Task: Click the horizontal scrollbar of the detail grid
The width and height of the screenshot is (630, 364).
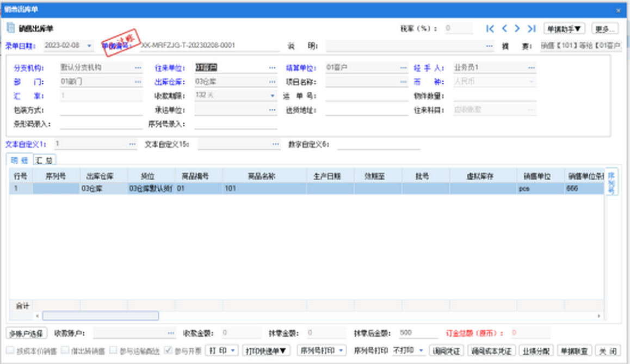Action: (101, 316)
